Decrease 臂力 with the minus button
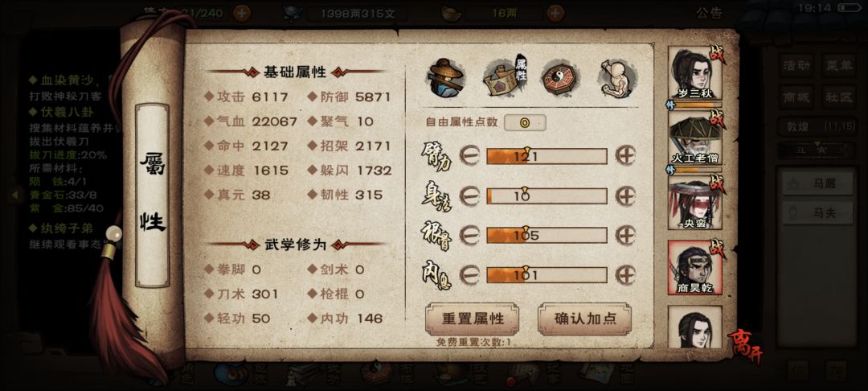Viewport: 868px width, 391px height. click(469, 156)
